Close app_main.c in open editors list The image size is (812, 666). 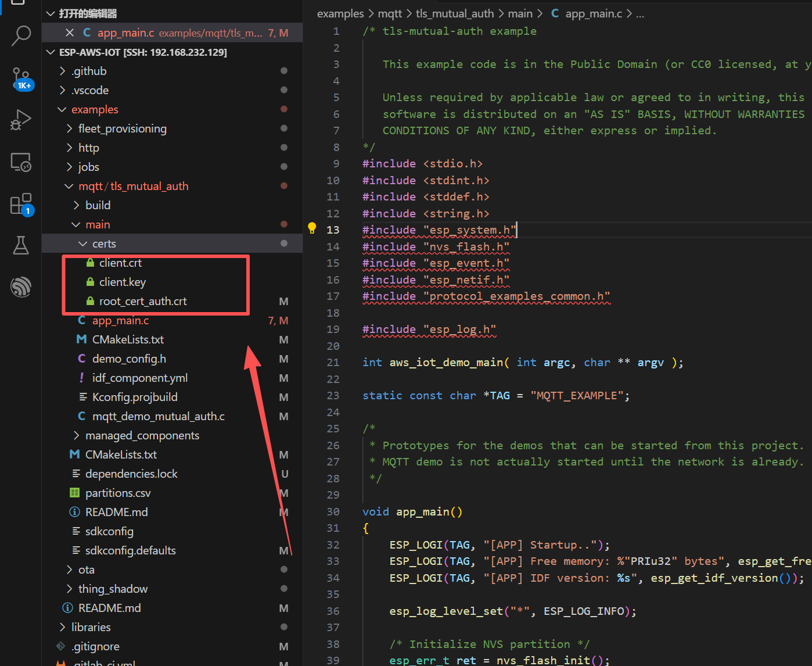[x=70, y=33]
